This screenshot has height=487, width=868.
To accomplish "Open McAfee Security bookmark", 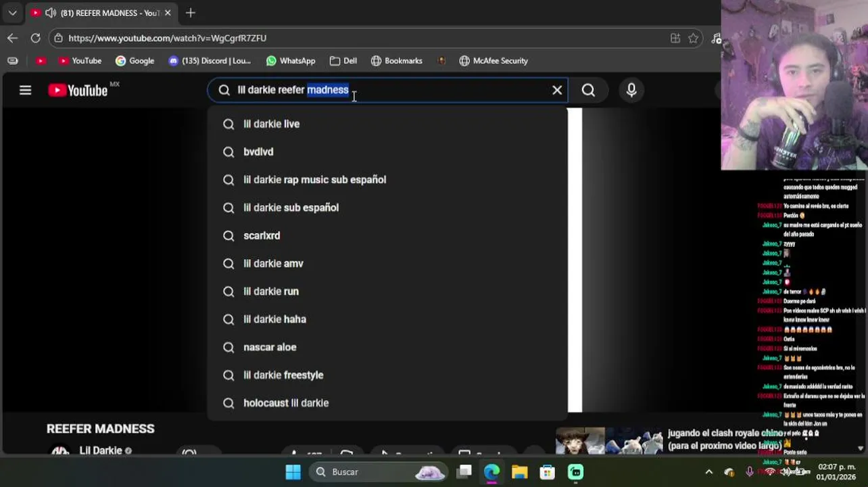I will tap(493, 61).
